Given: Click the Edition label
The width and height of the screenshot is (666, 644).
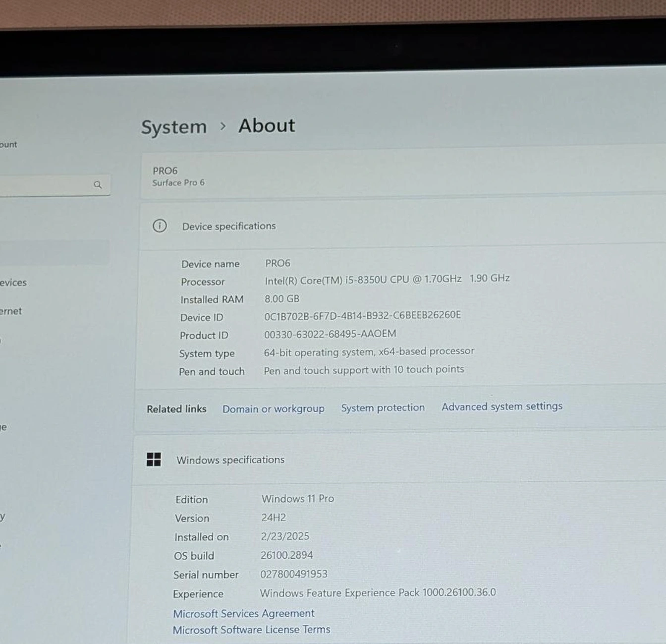Looking at the screenshot, I should [x=191, y=499].
